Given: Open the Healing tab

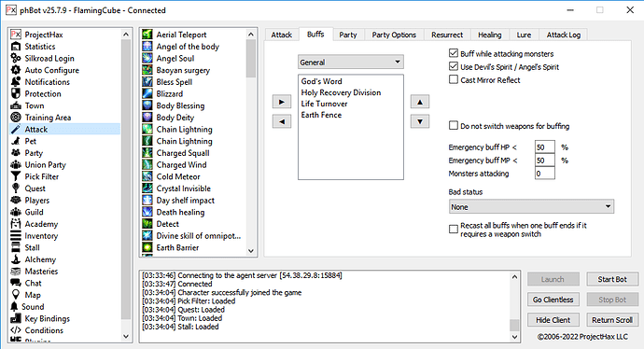Looking at the screenshot, I should (x=490, y=35).
